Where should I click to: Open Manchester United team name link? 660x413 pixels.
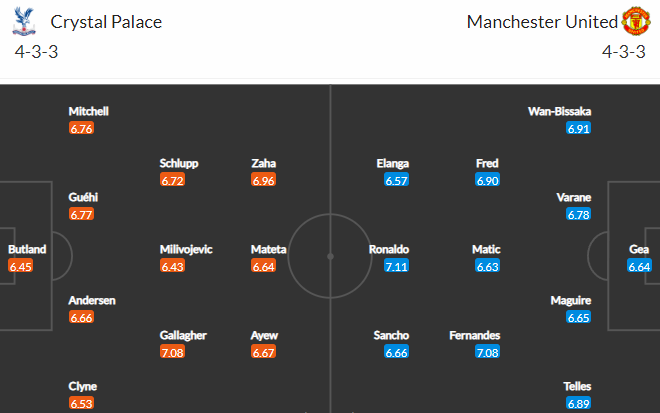pos(542,22)
